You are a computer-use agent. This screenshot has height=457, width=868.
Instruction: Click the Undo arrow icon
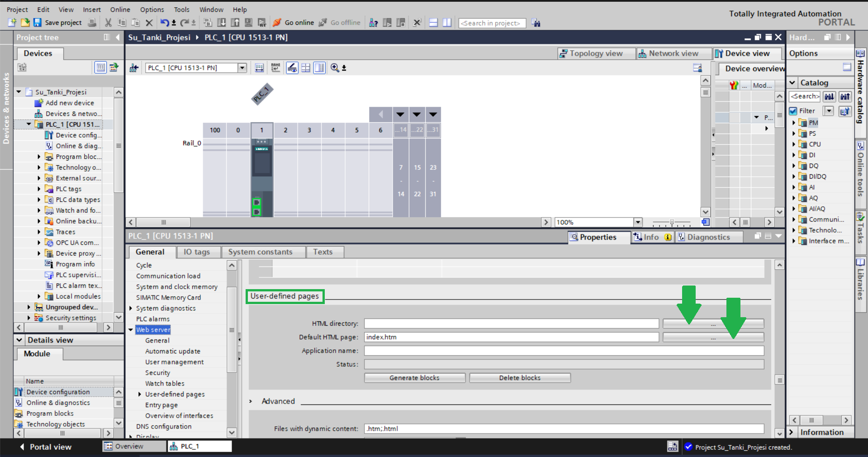tap(165, 23)
